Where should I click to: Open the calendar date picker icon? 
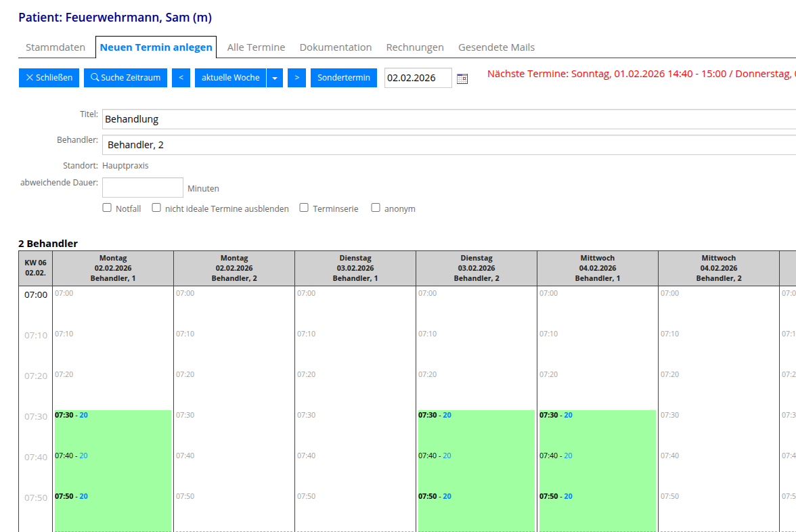coord(462,79)
